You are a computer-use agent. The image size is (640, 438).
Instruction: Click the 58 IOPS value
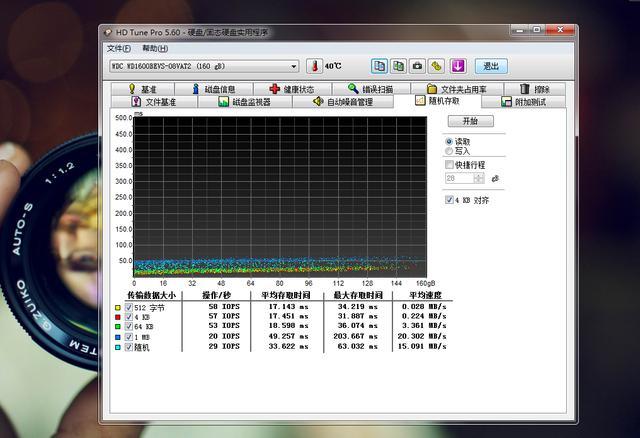pyautogui.click(x=224, y=307)
